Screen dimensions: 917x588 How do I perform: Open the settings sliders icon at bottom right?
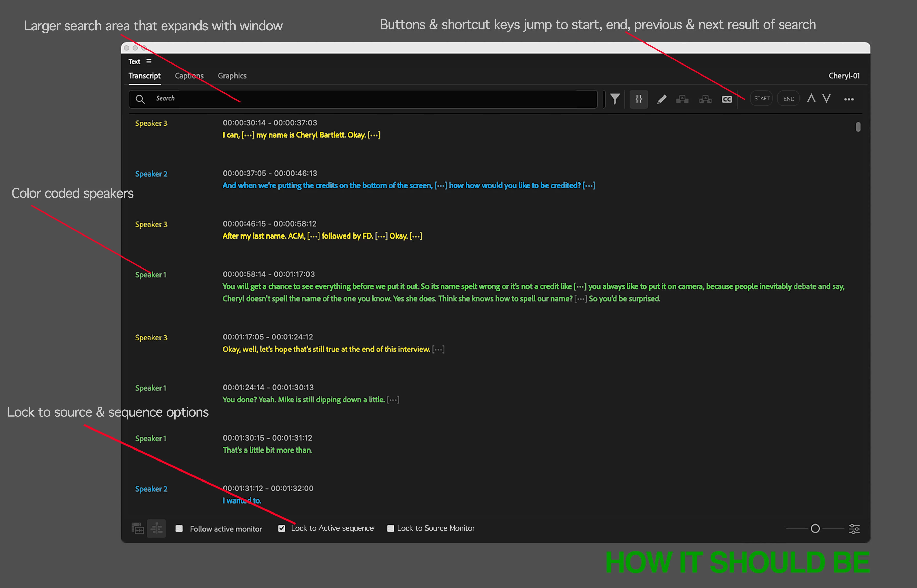point(854,529)
